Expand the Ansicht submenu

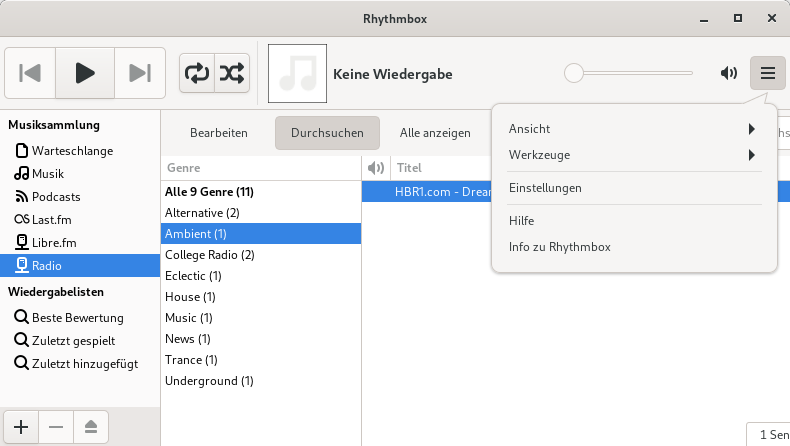tap(634, 129)
